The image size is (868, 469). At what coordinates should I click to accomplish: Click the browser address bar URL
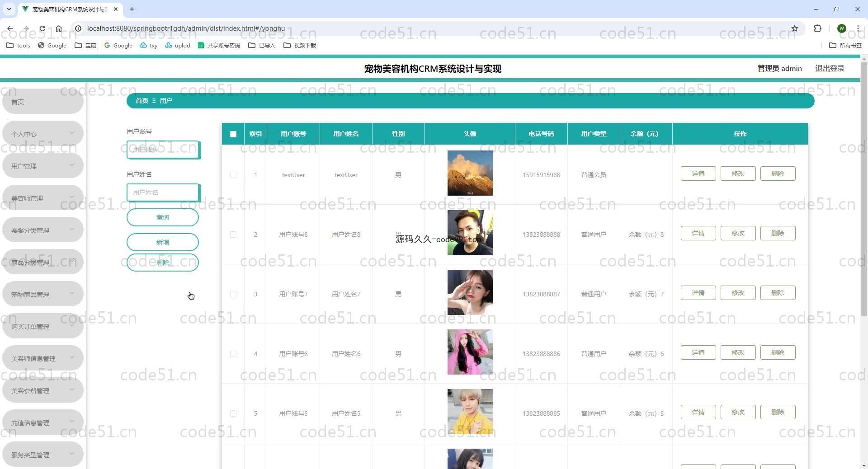(x=186, y=28)
